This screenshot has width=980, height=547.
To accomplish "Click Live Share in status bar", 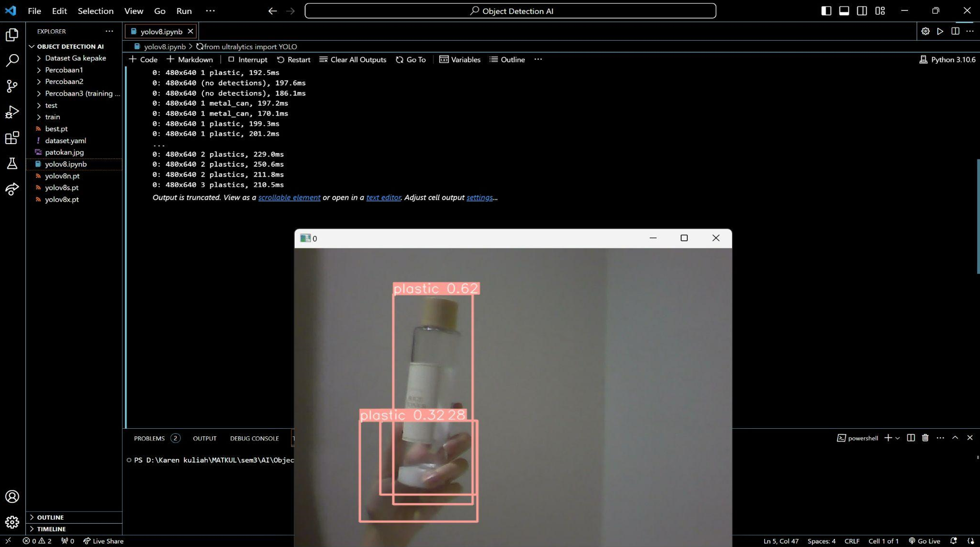I will point(103,541).
